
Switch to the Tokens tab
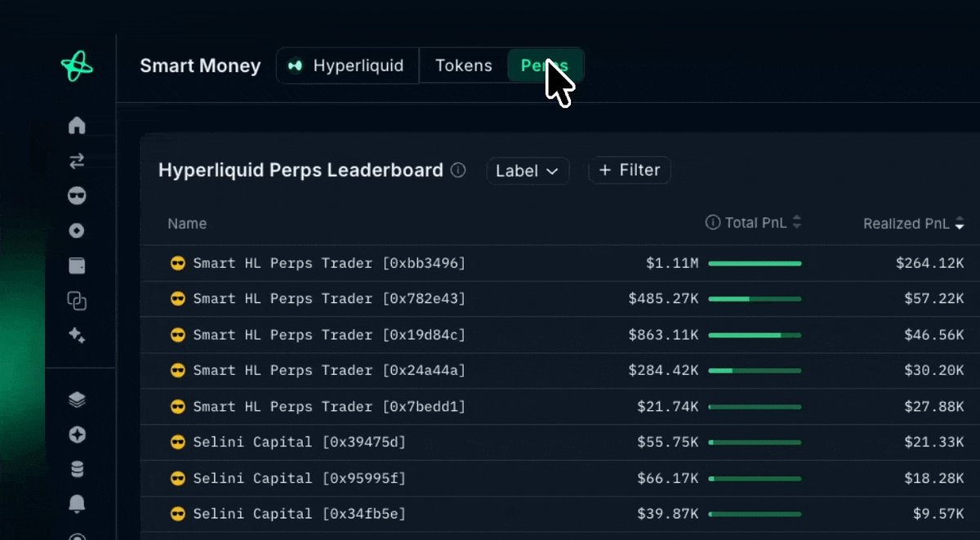pyautogui.click(x=464, y=65)
